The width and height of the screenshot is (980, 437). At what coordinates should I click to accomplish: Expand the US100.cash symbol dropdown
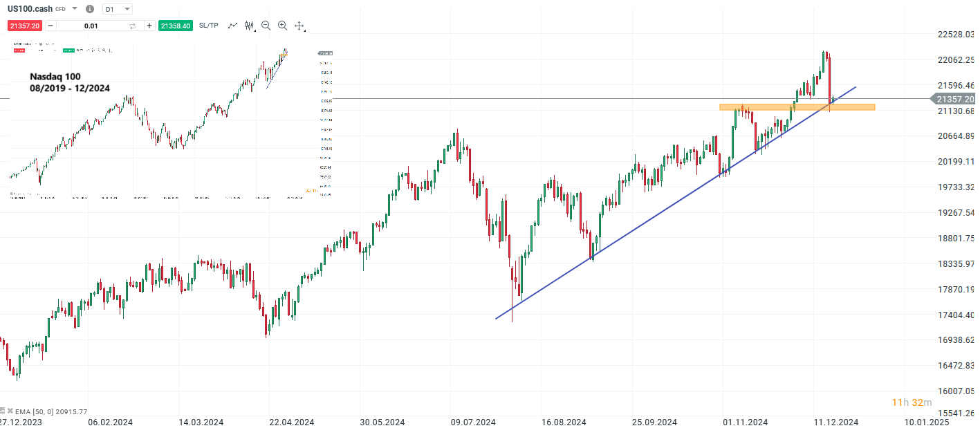74,9
